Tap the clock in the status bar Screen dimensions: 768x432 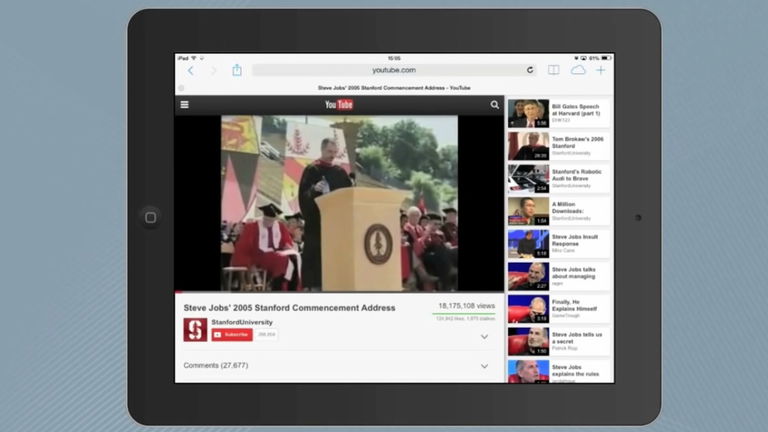394,58
